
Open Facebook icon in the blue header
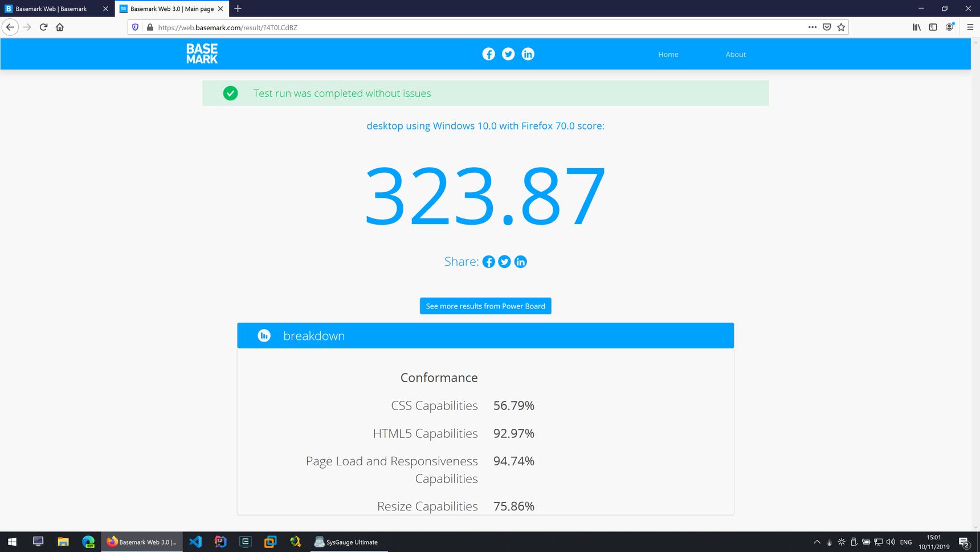pos(488,54)
